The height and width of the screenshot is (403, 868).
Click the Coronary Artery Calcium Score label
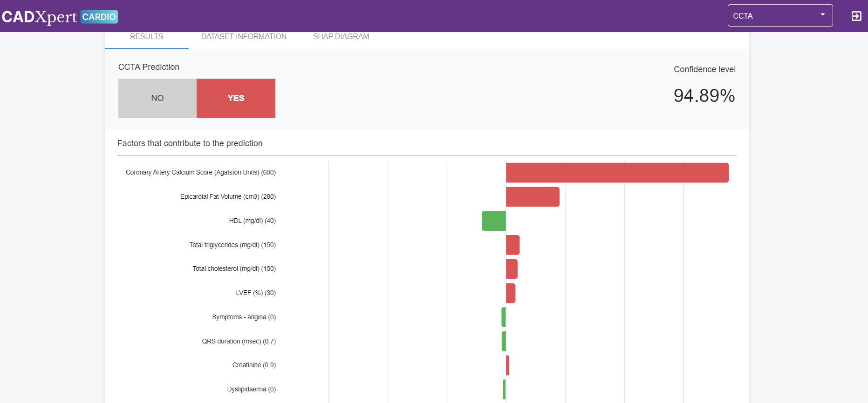click(200, 173)
